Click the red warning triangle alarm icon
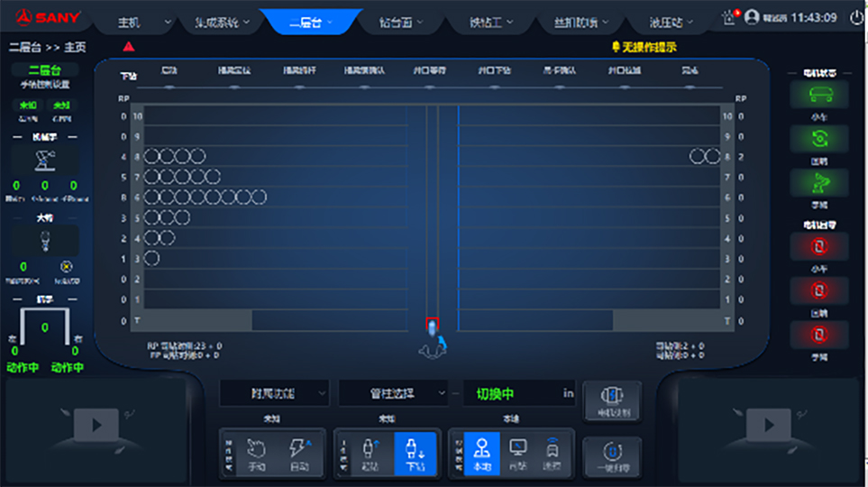The width and height of the screenshot is (868, 487). pos(129,47)
